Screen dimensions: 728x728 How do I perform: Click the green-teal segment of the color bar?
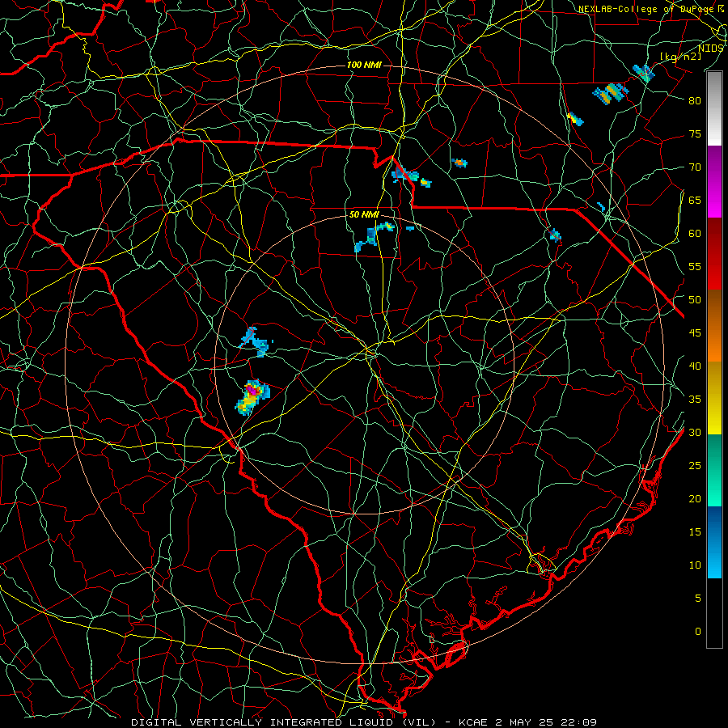pyautogui.click(x=714, y=470)
